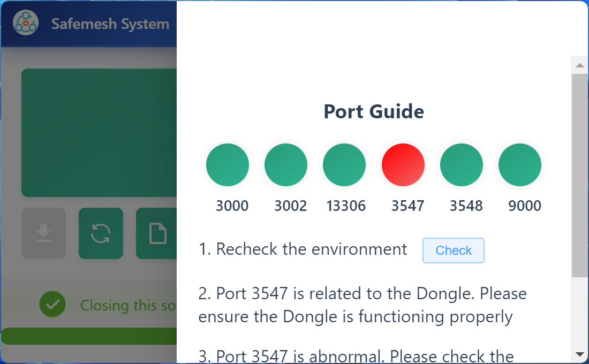Click the green status circle for port 3548

tap(461, 165)
